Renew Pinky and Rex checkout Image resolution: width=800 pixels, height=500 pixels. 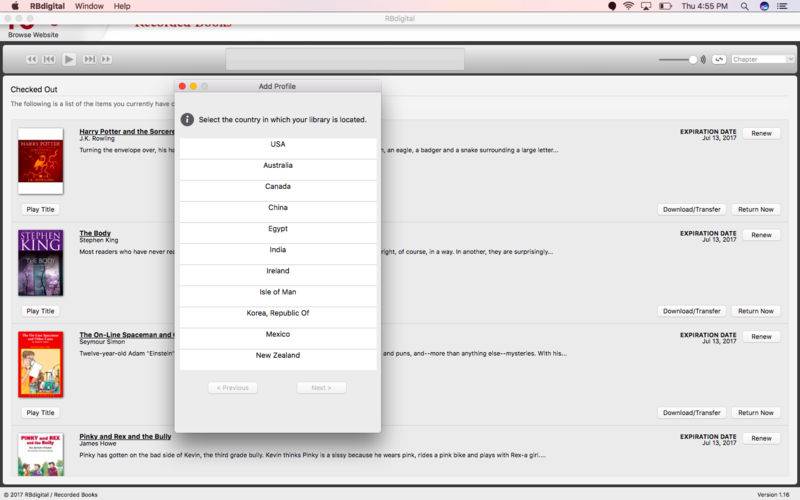761,438
